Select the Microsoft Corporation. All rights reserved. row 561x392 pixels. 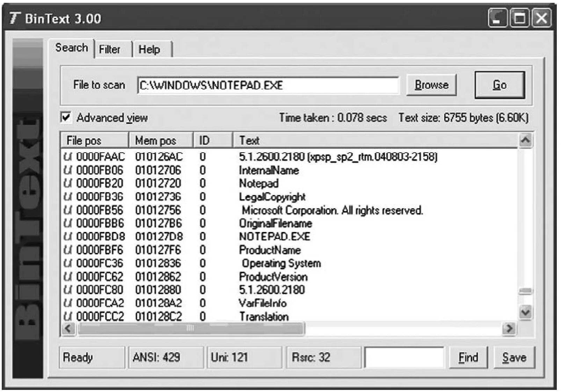(x=289, y=210)
